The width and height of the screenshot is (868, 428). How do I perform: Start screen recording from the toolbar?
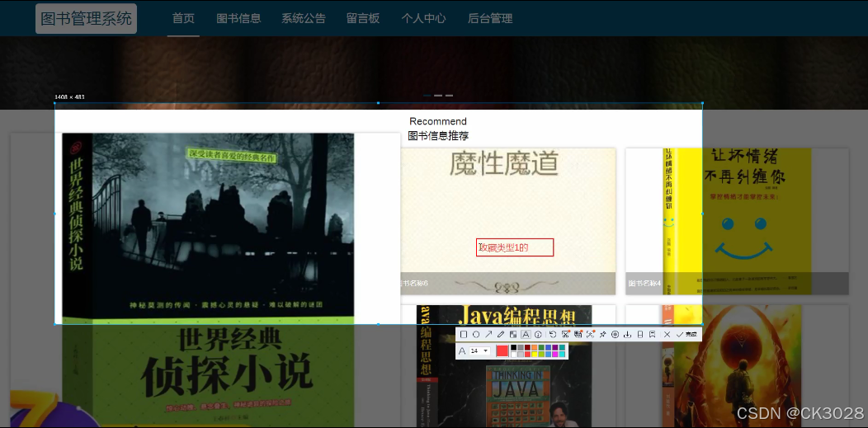[x=615, y=334]
